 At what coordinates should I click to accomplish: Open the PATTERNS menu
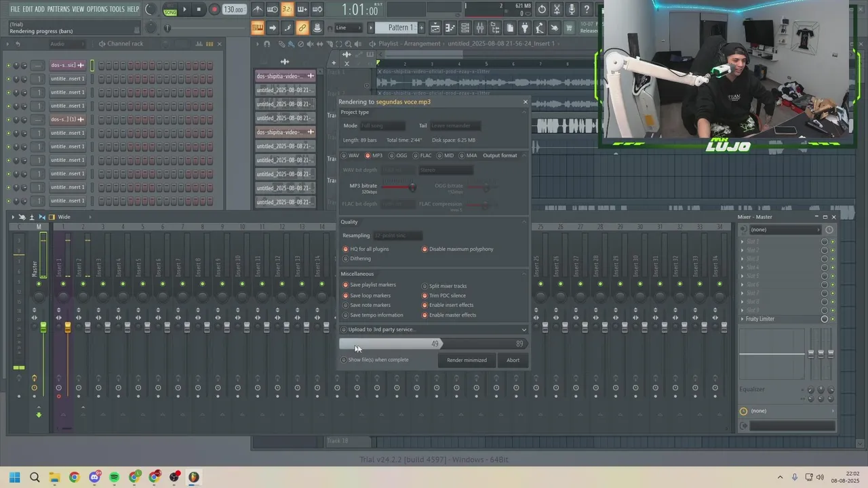pyautogui.click(x=58, y=9)
